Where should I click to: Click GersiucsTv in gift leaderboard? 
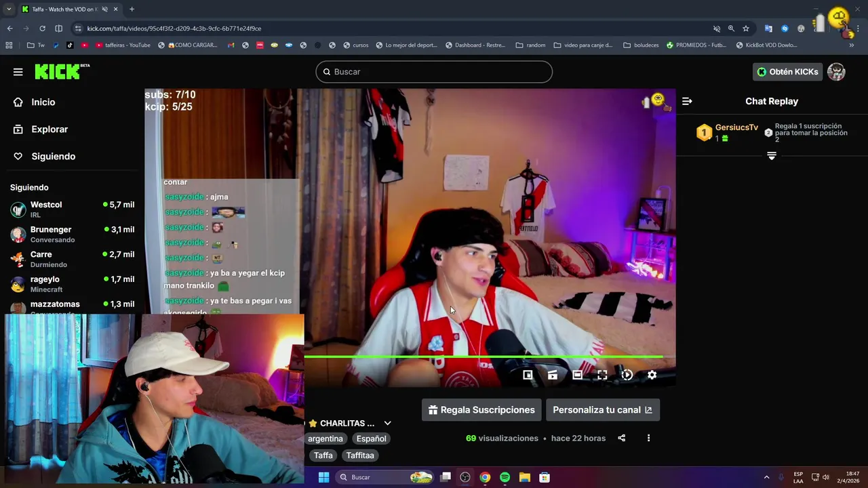736,127
